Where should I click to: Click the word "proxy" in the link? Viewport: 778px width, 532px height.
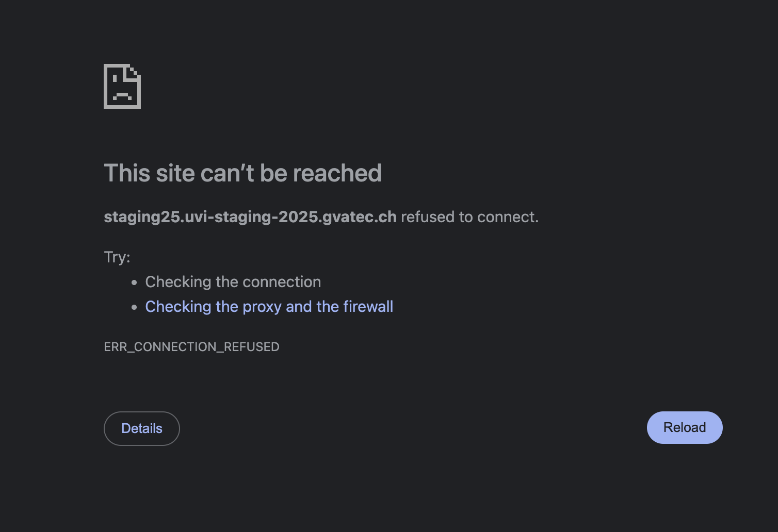[x=262, y=307]
